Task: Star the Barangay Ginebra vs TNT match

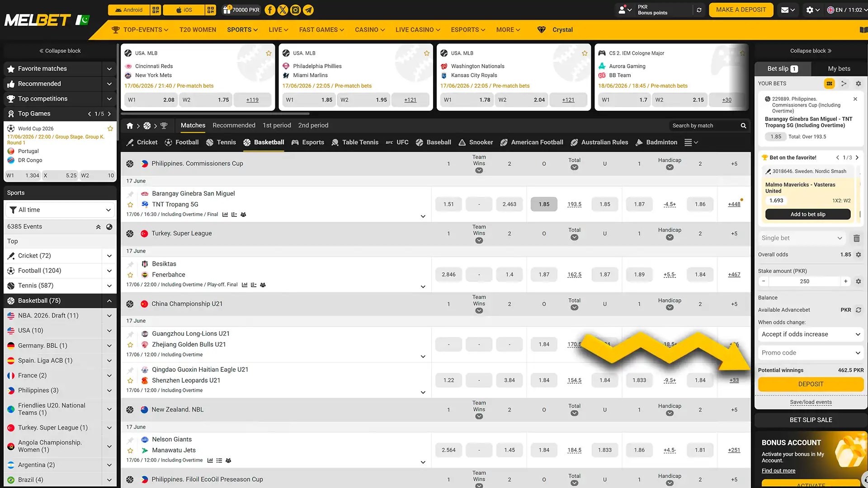Action: point(130,205)
